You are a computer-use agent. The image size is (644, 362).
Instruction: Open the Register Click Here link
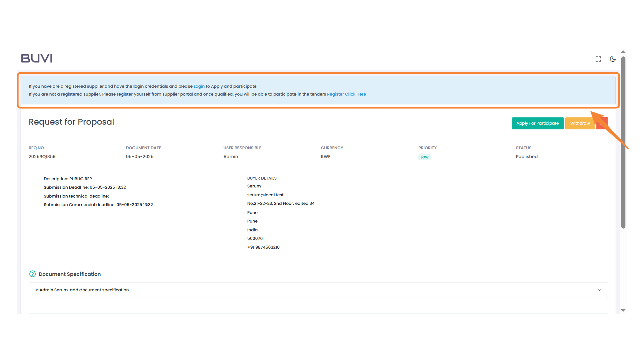[346, 94]
